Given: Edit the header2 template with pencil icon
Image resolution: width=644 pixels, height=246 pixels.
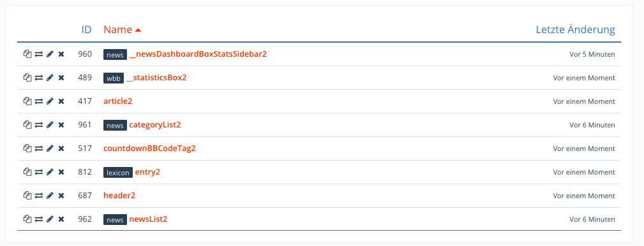Looking at the screenshot, I should click(50, 196).
